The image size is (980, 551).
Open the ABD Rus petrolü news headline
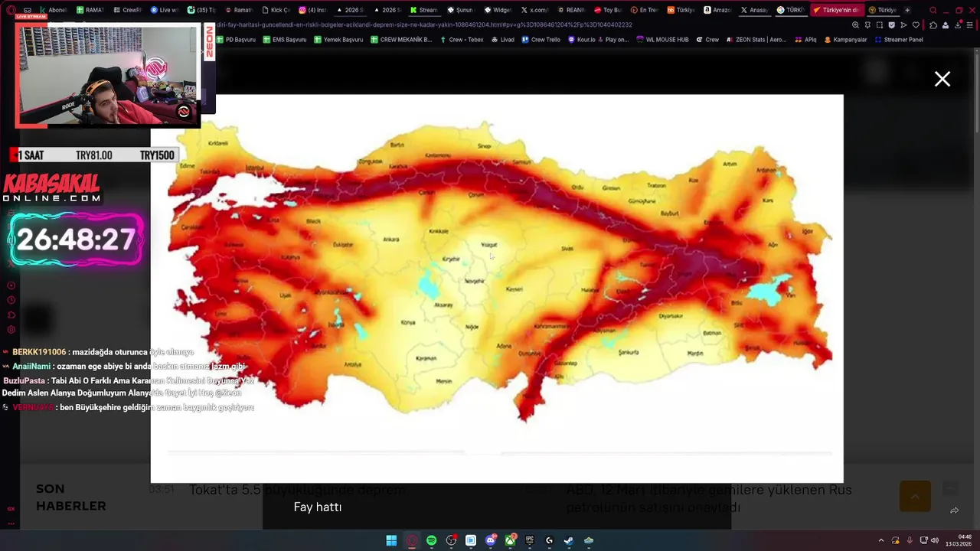point(709,498)
